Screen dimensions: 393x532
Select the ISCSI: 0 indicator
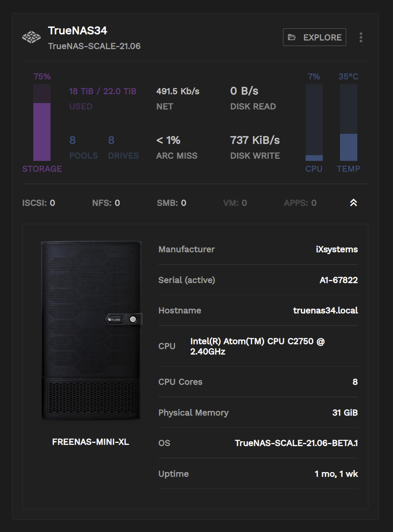39,203
